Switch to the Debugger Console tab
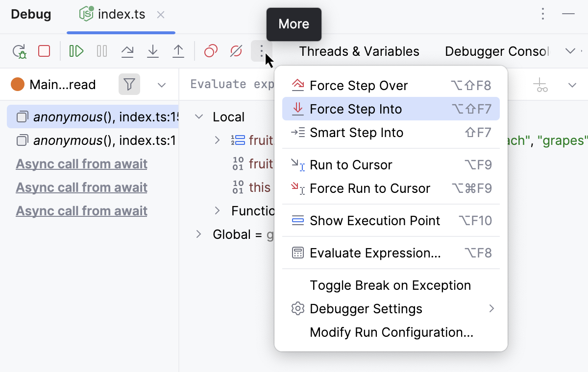The image size is (588, 372). (x=496, y=51)
